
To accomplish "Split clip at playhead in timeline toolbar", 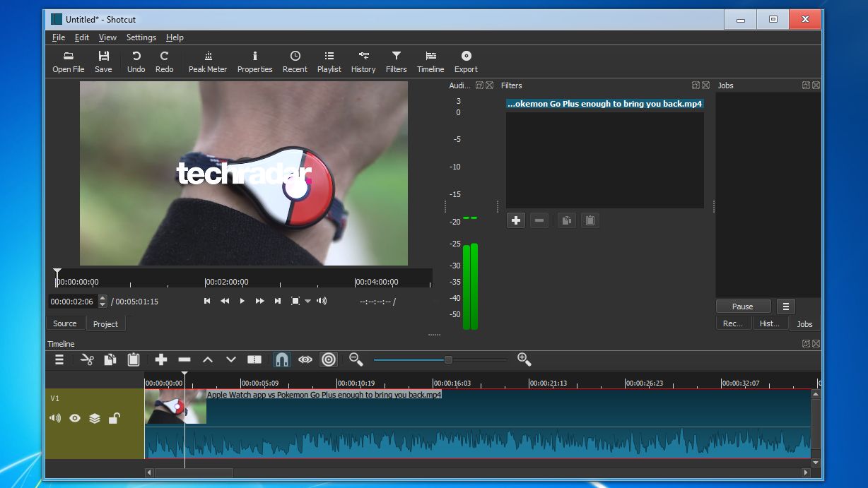I will 254,359.
